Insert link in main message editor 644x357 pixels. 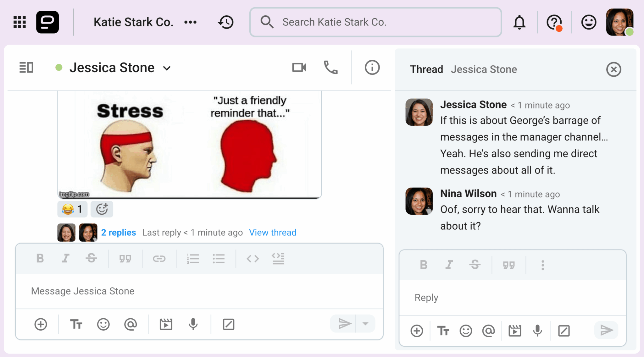coord(159,259)
